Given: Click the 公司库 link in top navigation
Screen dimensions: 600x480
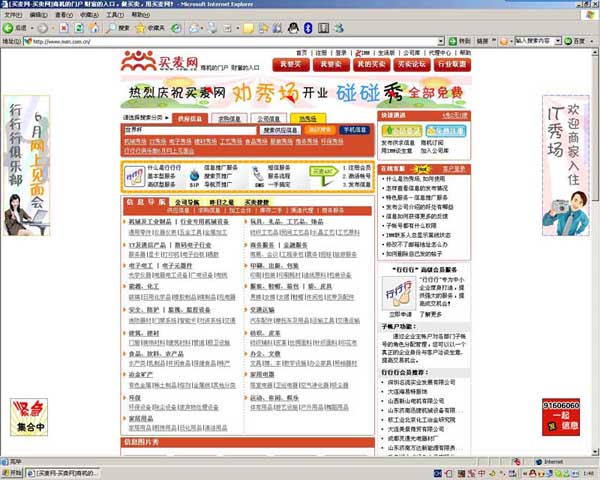Looking at the screenshot, I should tap(411, 53).
